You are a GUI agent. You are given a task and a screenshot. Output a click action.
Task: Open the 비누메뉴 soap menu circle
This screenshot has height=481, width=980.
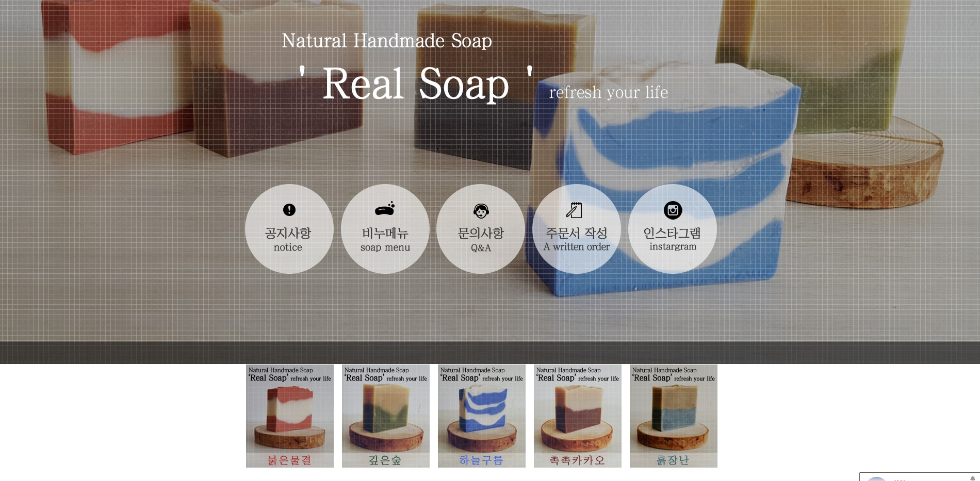pos(385,229)
